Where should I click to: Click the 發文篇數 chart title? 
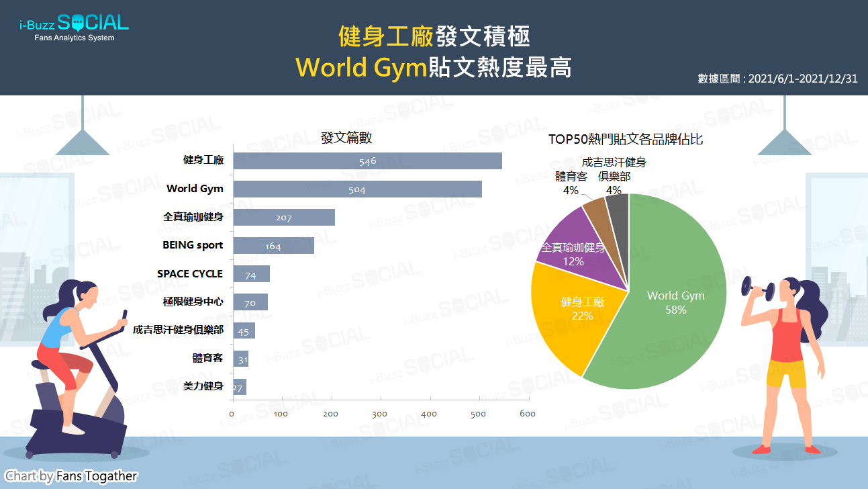[346, 138]
